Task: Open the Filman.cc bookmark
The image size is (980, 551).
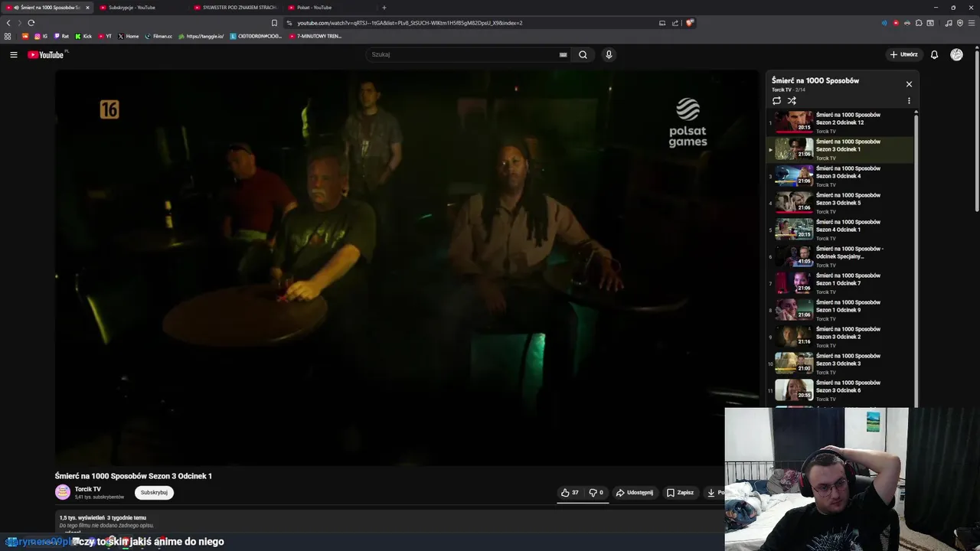Action: tap(159, 36)
